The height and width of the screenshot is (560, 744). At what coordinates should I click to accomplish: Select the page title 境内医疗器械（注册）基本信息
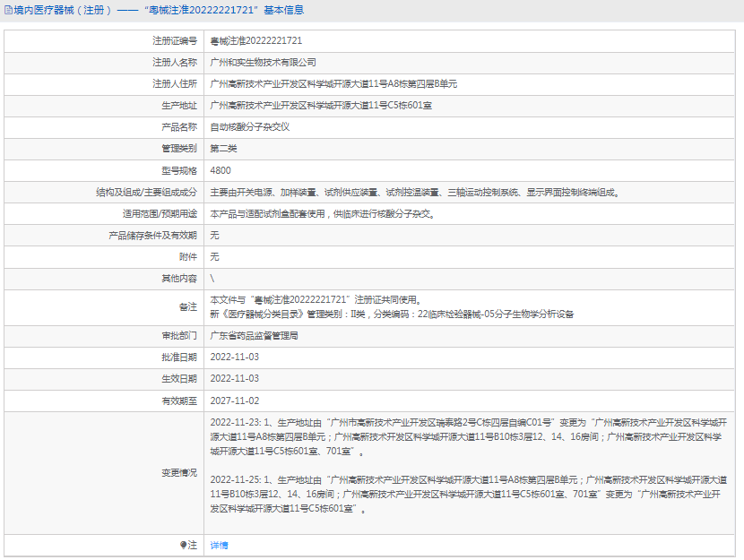pyautogui.click(x=159, y=10)
